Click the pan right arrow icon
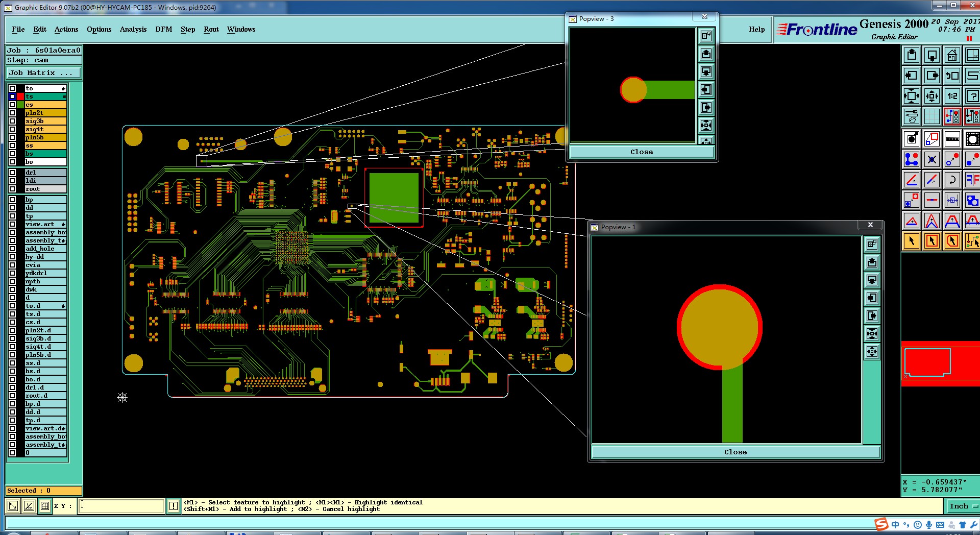 point(932,76)
